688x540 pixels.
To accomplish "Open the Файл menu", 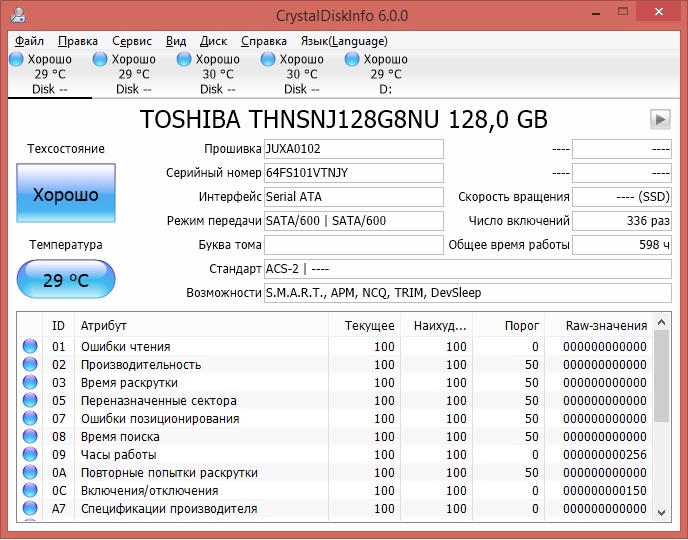I will coord(29,41).
